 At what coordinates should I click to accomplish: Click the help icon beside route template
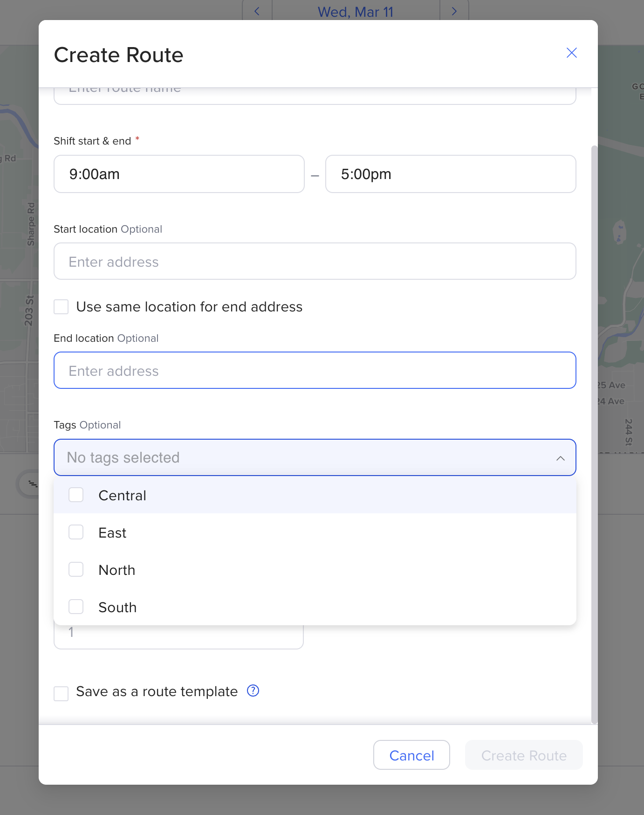coord(253,691)
